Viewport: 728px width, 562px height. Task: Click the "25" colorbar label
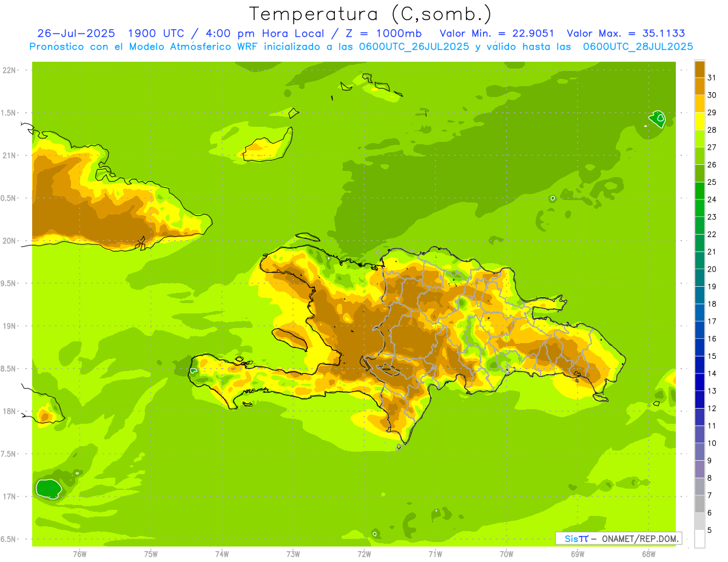point(712,182)
